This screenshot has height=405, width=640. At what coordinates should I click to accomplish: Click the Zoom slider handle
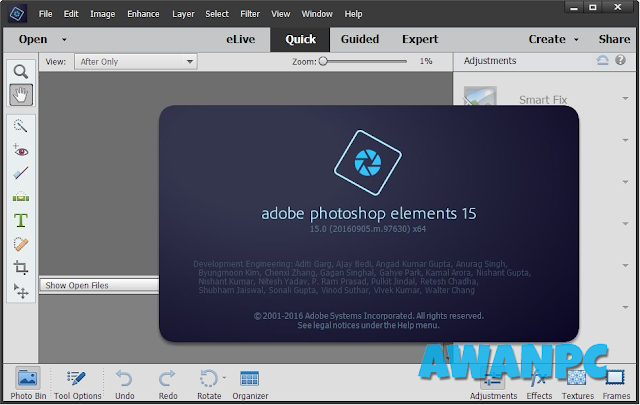point(323,61)
